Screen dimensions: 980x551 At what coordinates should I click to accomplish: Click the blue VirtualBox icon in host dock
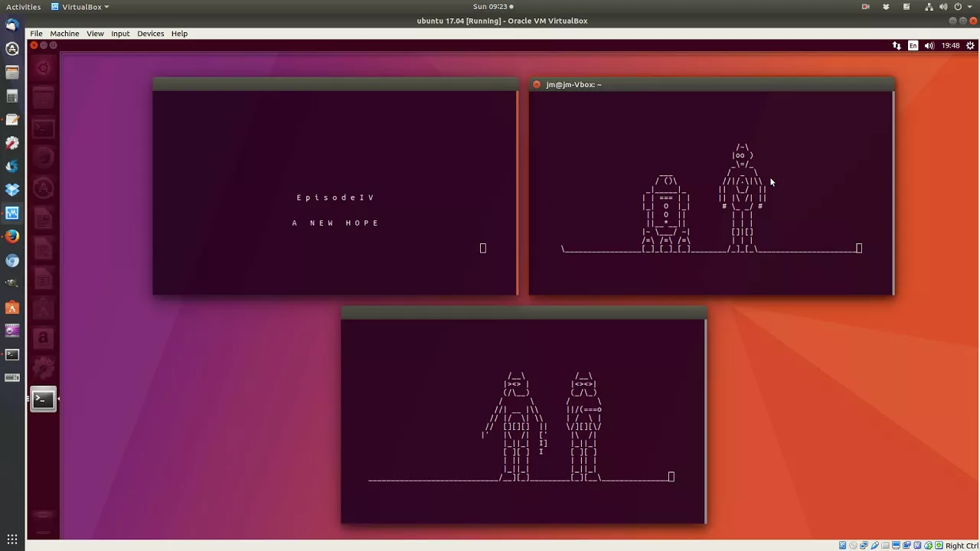pos(12,214)
